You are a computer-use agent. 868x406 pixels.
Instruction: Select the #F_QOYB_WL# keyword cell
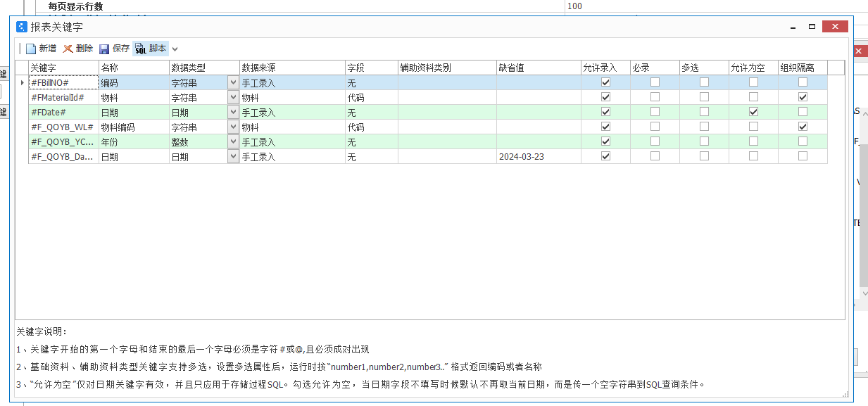pyautogui.click(x=63, y=127)
